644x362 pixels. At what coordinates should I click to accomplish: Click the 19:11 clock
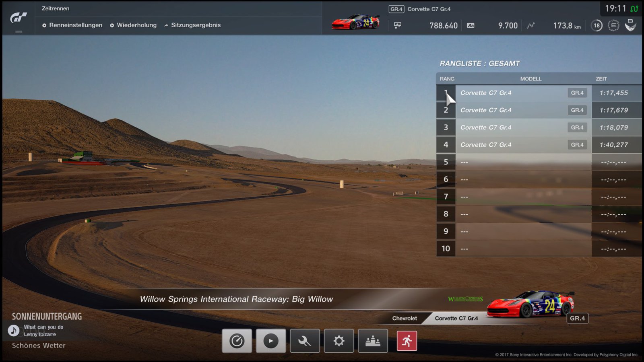(616, 8)
